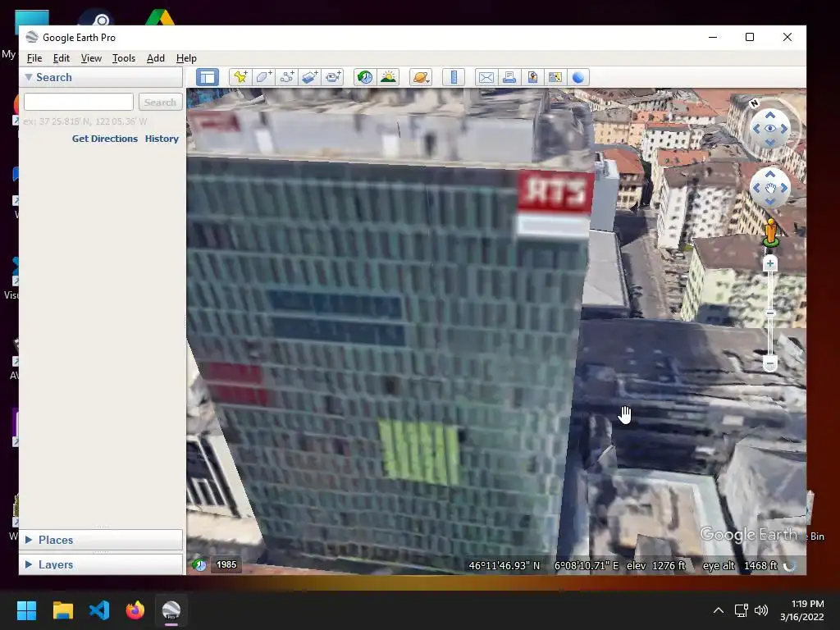Click the blue globe Earth icon in toolbar
Viewport: 840px width, 630px height.
click(578, 77)
